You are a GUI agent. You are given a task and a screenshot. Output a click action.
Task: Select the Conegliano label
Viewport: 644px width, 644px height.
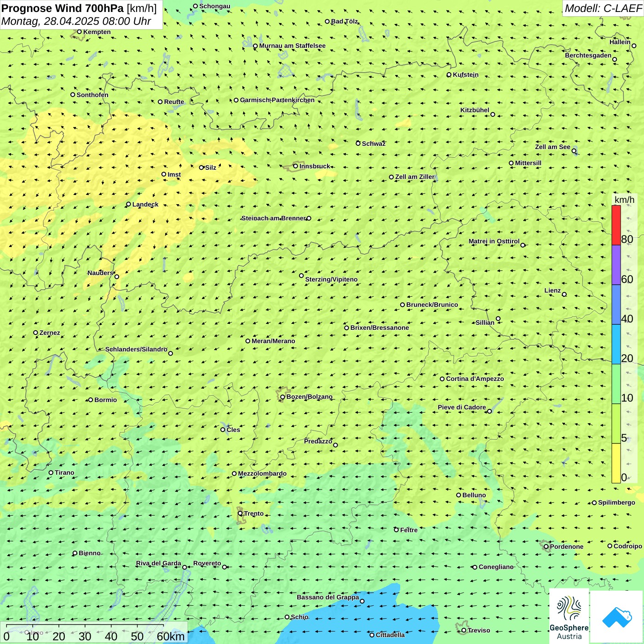coord(496,567)
